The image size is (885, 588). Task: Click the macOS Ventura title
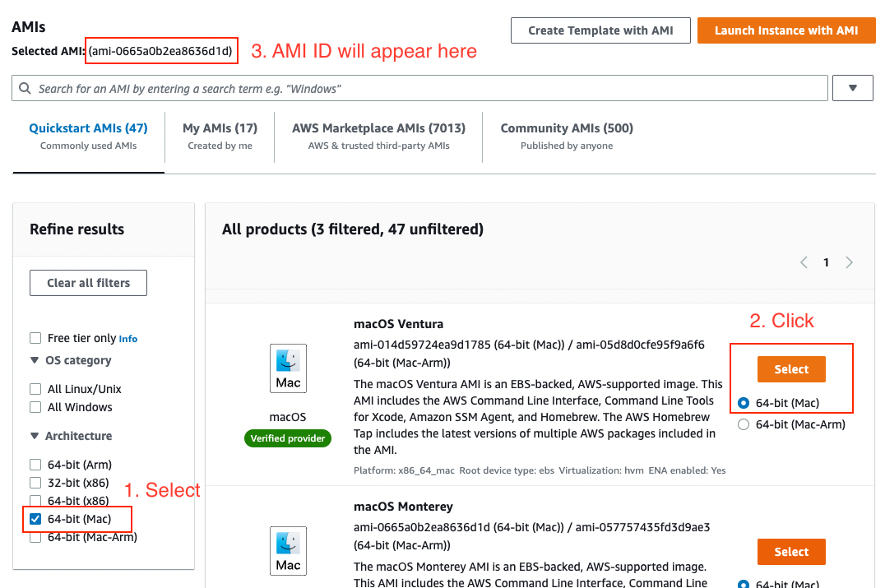click(398, 324)
